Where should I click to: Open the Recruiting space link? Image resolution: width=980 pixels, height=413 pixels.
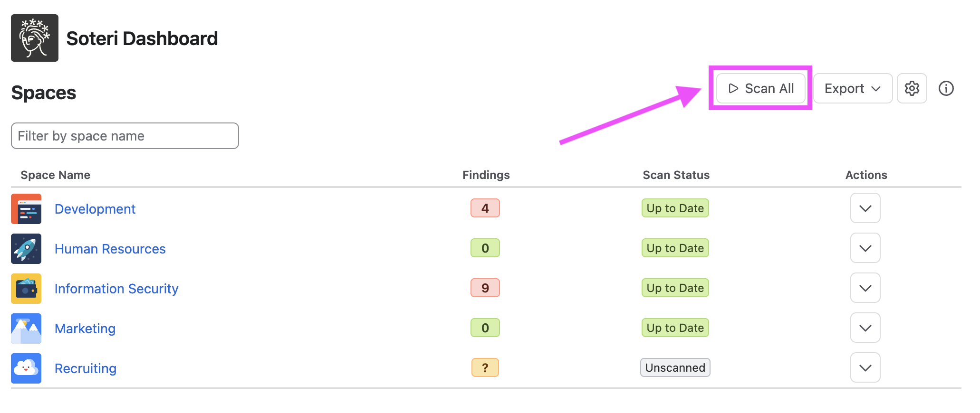(86, 368)
